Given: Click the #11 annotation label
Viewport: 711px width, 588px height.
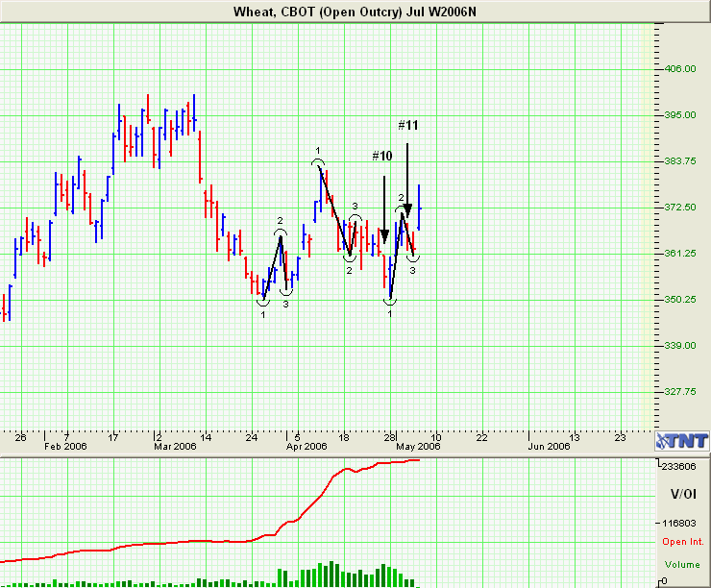Looking at the screenshot, I should tap(408, 125).
